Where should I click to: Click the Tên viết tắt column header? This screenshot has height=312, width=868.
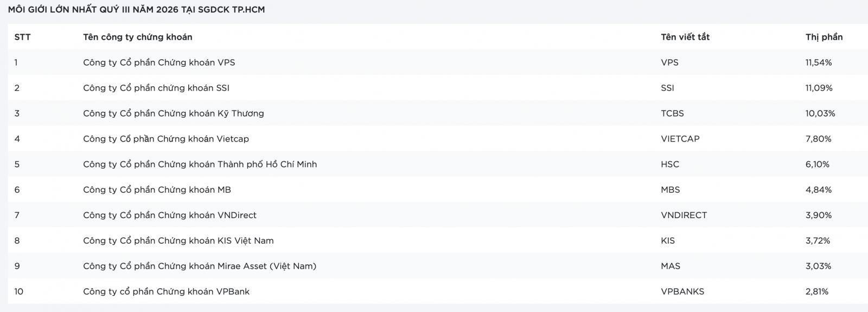pos(685,37)
